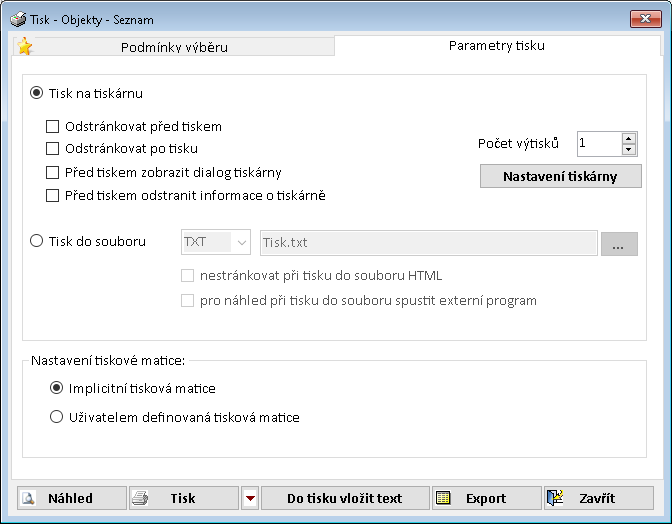Switch to Podmínky výběru tab
Image resolution: width=672 pixels, height=524 pixels.
point(174,47)
